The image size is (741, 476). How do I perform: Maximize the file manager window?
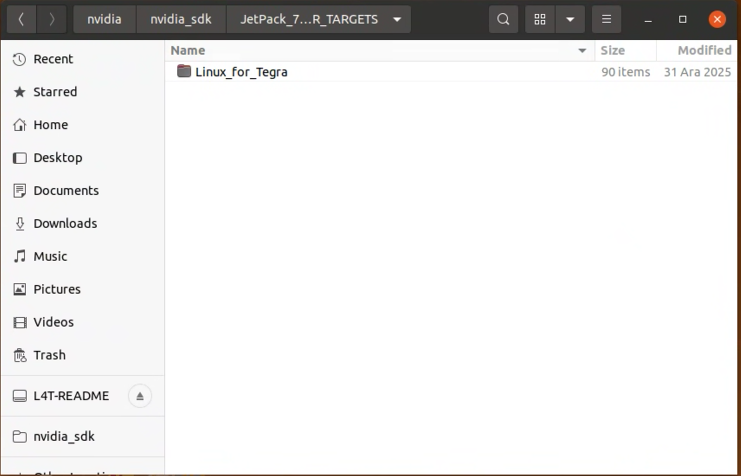[682, 19]
